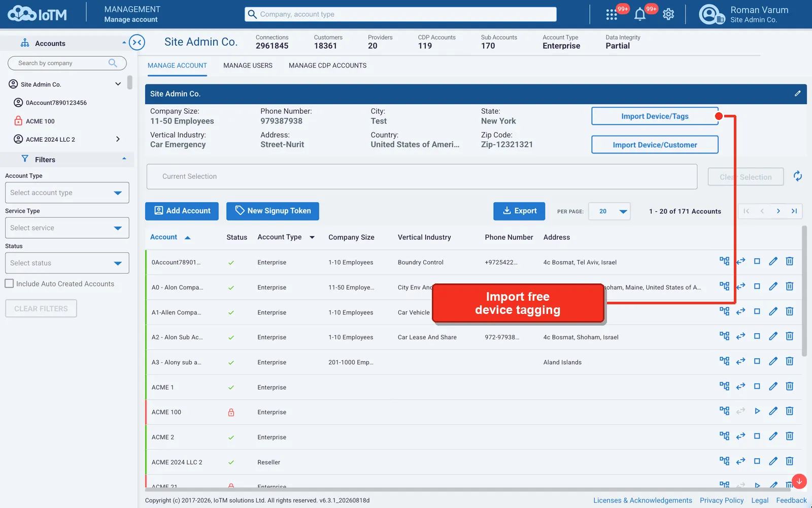Edit 0Account78901 row with pencil icon

(773, 261)
